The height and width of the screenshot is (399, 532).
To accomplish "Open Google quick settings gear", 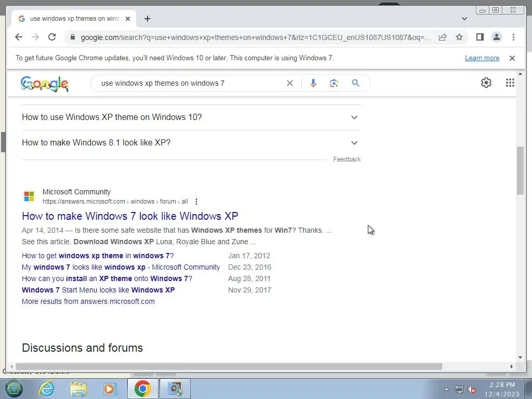I will click(x=486, y=83).
